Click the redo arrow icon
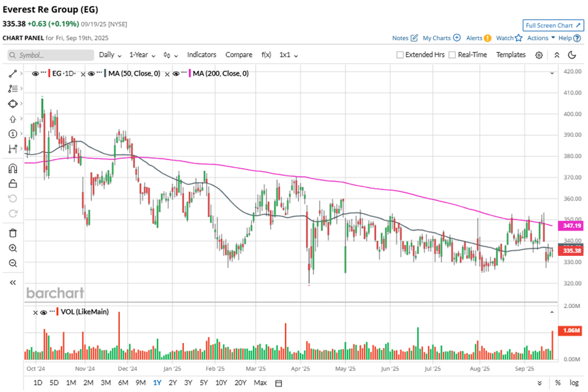 pyautogui.click(x=13, y=214)
